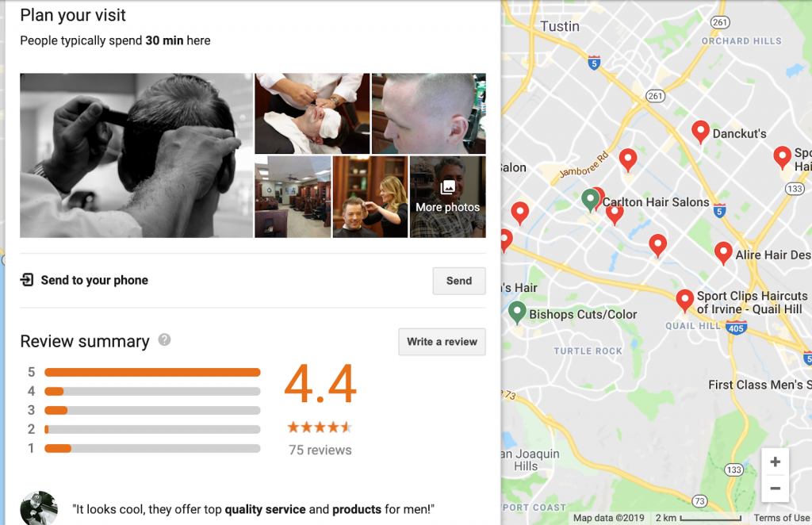Click the 75 reviews link

coord(320,450)
